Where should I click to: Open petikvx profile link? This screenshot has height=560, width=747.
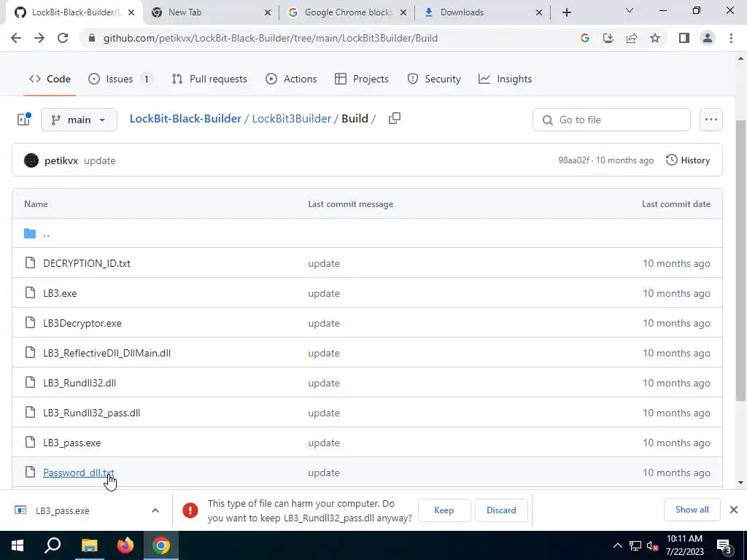[61, 160]
